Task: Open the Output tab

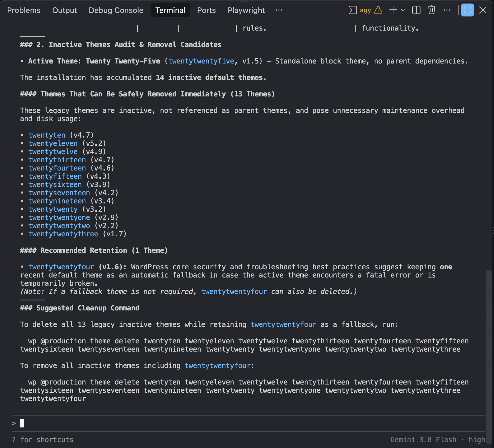Action: [64, 10]
